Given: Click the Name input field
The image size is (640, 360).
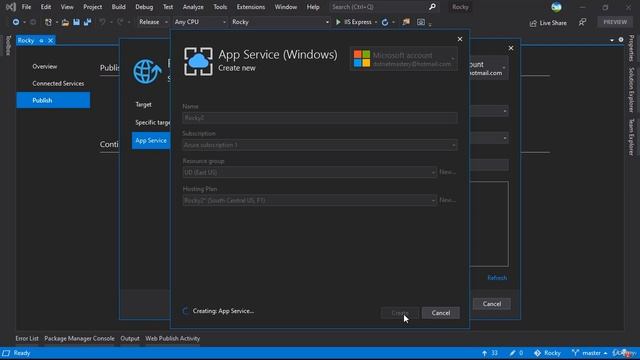Looking at the screenshot, I should click(x=320, y=118).
